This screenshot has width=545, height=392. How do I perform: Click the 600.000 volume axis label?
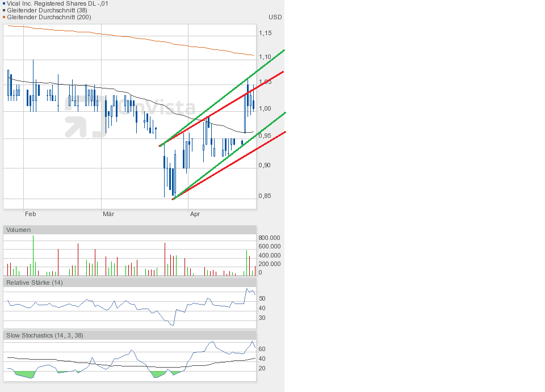click(269, 246)
